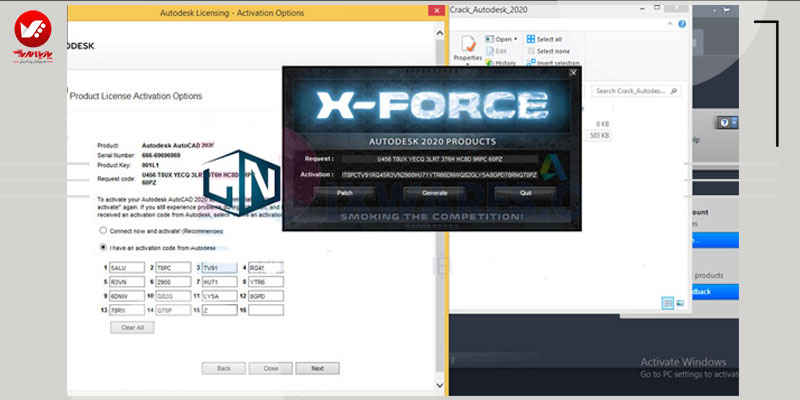The height and width of the screenshot is (400, 800).
Task: Click the Patch button in X-Force
Action: coord(345,193)
